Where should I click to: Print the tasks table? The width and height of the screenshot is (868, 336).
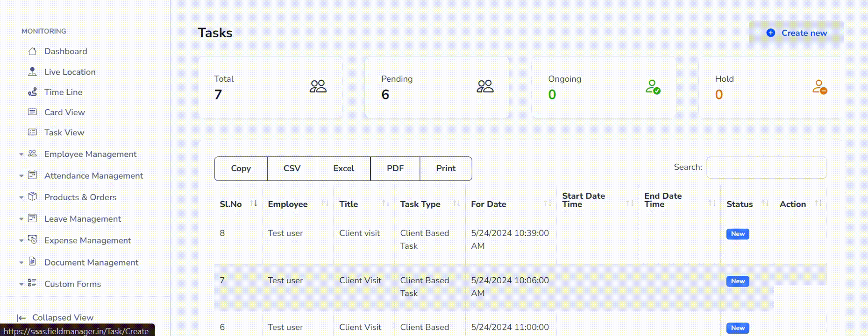click(x=446, y=168)
